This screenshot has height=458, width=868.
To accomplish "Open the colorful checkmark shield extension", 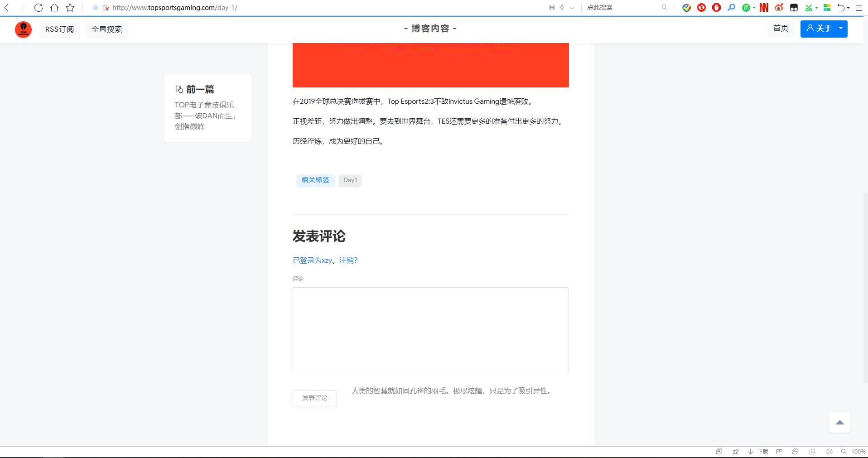I will click(x=687, y=8).
